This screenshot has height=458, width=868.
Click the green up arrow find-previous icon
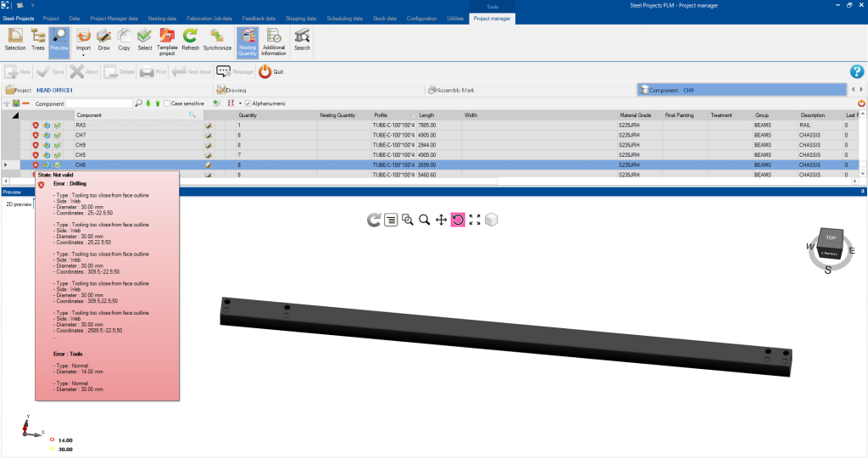[157, 103]
